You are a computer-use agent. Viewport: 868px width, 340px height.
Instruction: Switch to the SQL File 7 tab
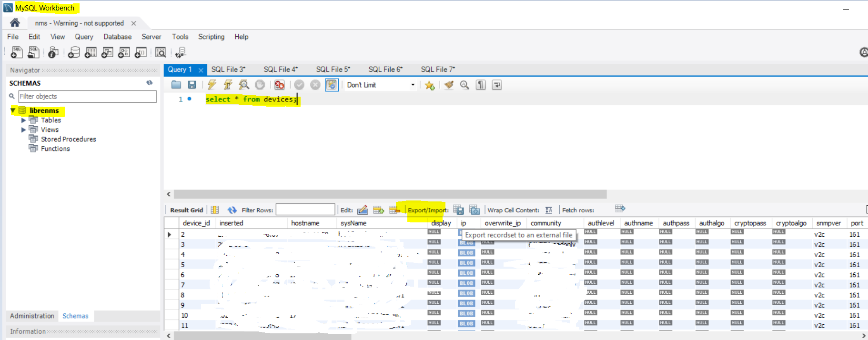(x=438, y=70)
